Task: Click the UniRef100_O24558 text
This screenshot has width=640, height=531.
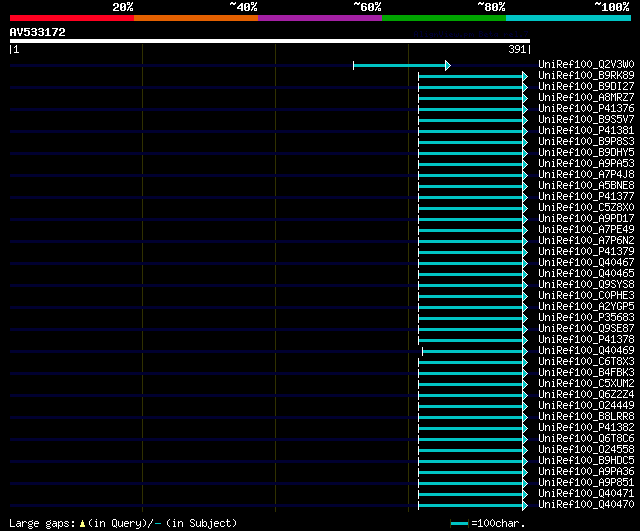Action: [586, 450]
